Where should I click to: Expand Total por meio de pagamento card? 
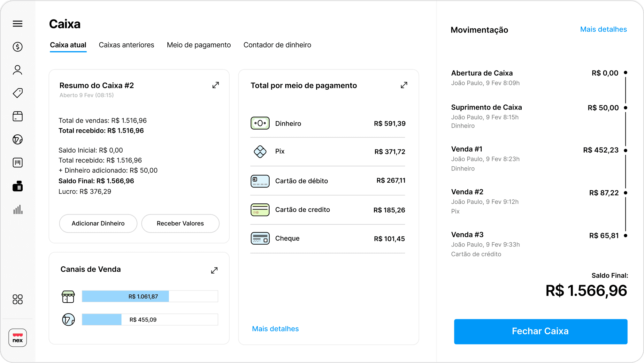click(404, 85)
